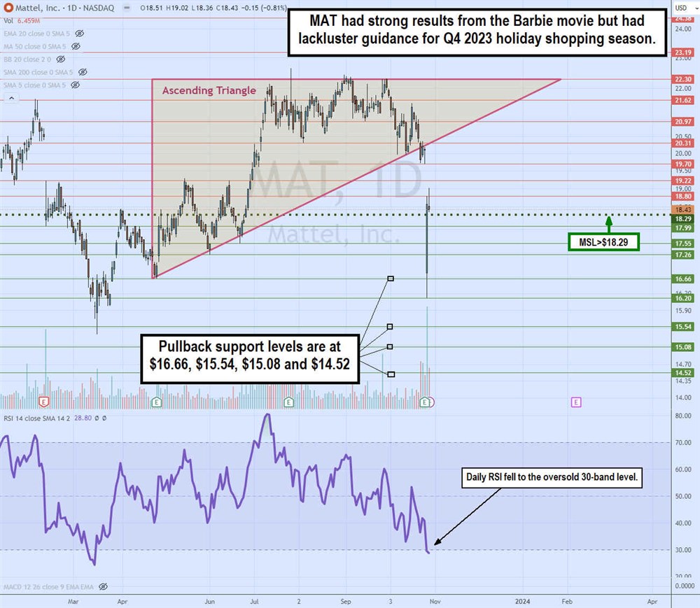700x608 pixels.
Task: Select the SMA 200 close legend label
Action: click(38, 72)
